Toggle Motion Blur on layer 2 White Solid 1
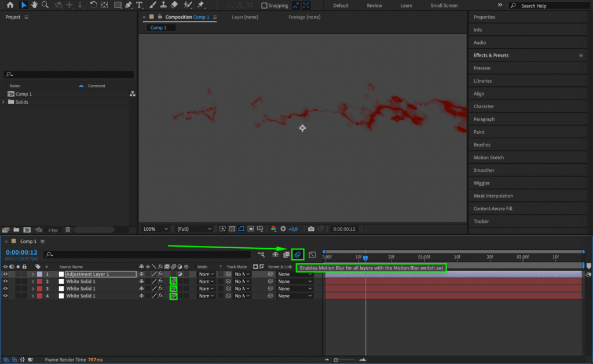593x364 pixels. [x=173, y=281]
